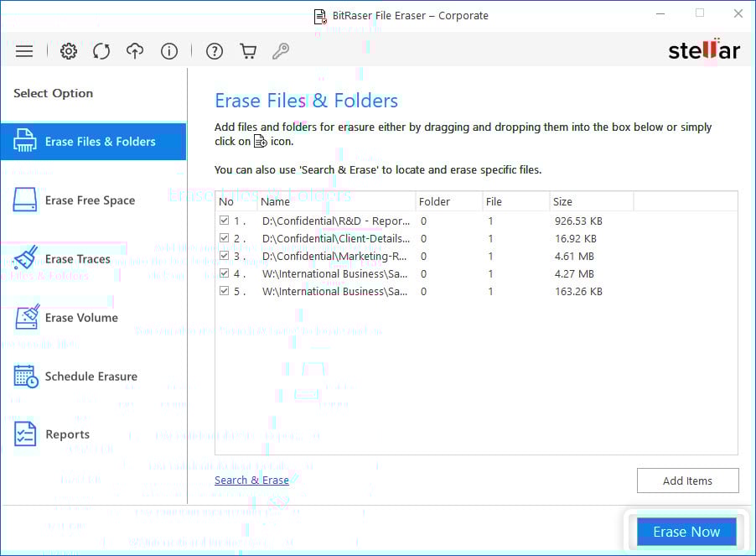Click the Name column header
The image size is (756, 556).
(336, 201)
